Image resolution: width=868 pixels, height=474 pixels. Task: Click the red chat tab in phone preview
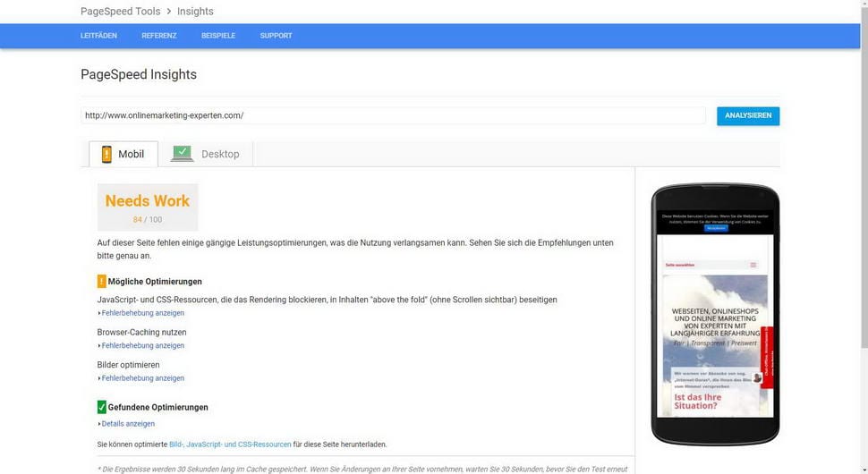[x=767, y=358]
